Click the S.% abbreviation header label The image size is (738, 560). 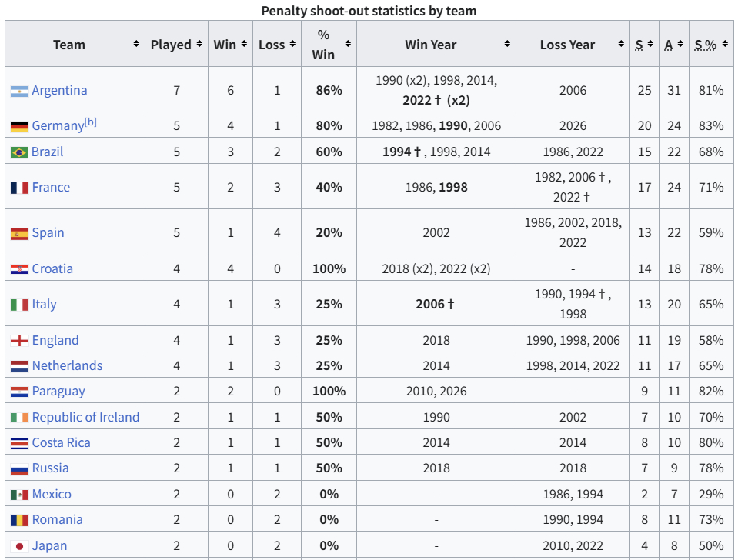(x=706, y=45)
